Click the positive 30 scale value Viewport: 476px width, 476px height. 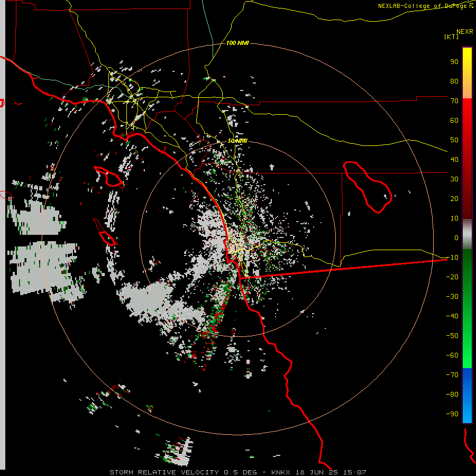click(454, 179)
